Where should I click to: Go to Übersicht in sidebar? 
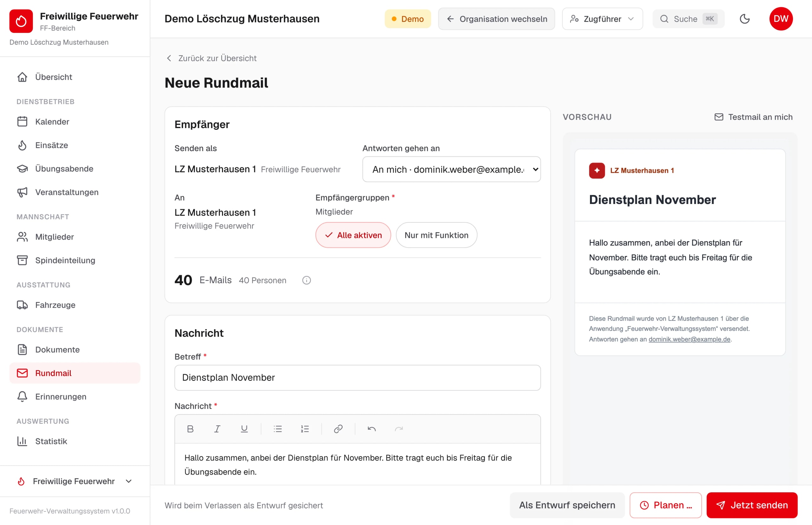[75, 77]
